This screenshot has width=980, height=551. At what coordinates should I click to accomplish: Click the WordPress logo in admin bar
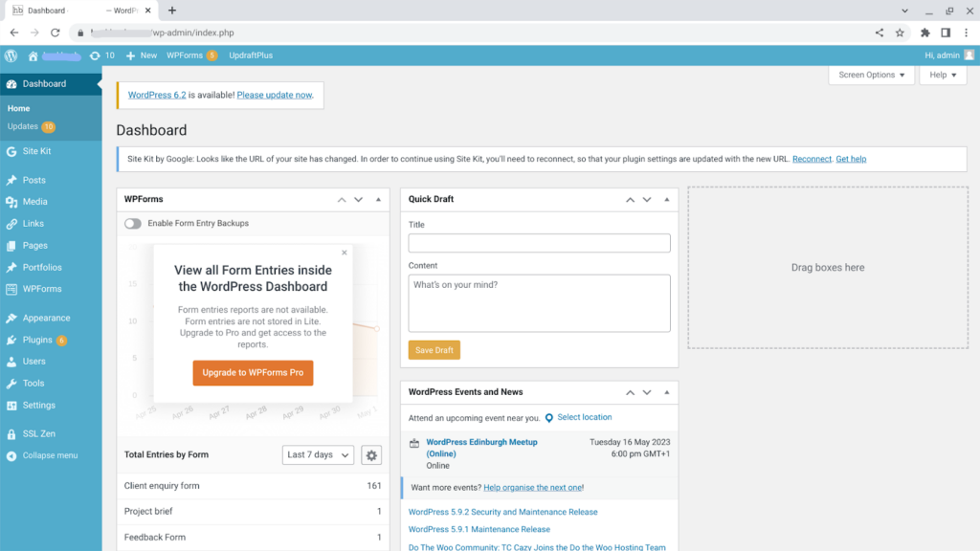[11, 55]
